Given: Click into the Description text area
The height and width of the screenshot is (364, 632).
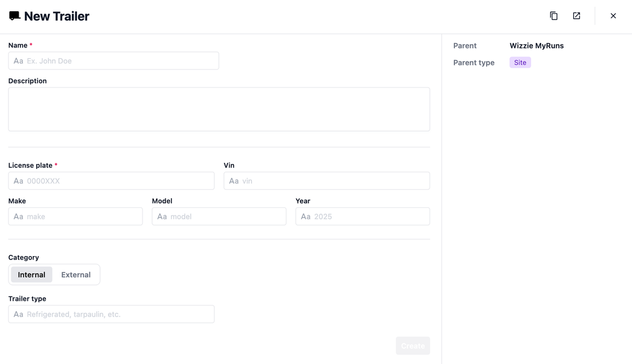Looking at the screenshot, I should [219, 109].
